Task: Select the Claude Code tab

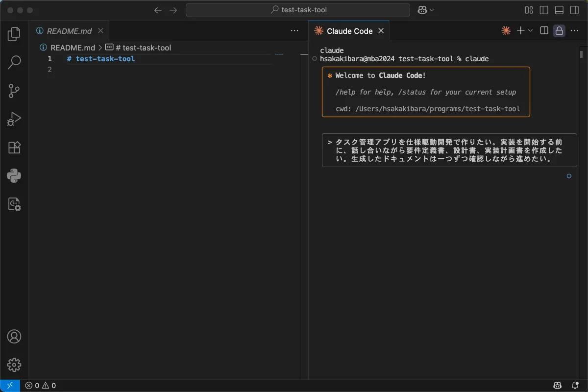Action: (x=349, y=31)
